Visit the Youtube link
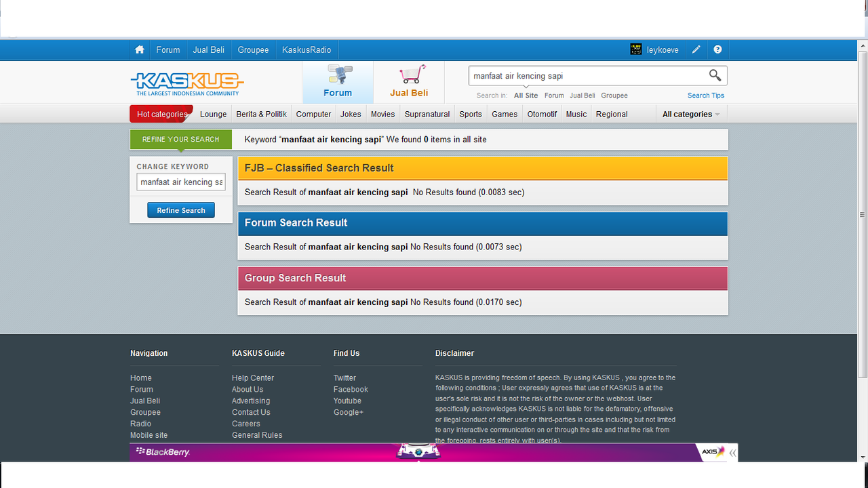 (347, 401)
